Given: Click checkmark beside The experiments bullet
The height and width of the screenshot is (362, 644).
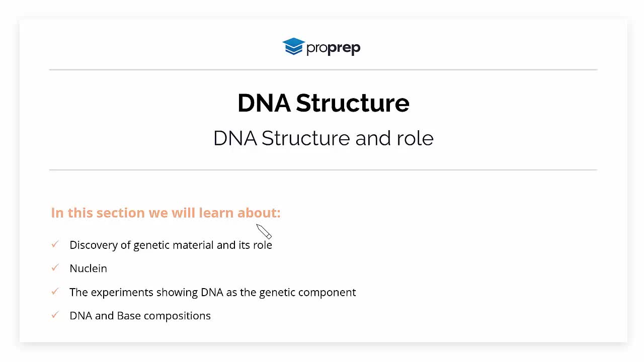Looking at the screenshot, I should [55, 292].
